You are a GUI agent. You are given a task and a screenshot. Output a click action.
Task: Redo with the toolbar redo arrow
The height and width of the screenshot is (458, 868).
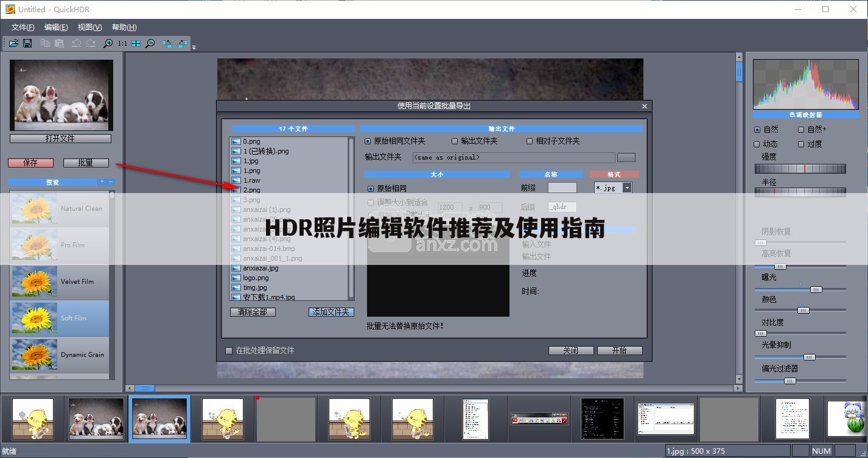(91, 43)
